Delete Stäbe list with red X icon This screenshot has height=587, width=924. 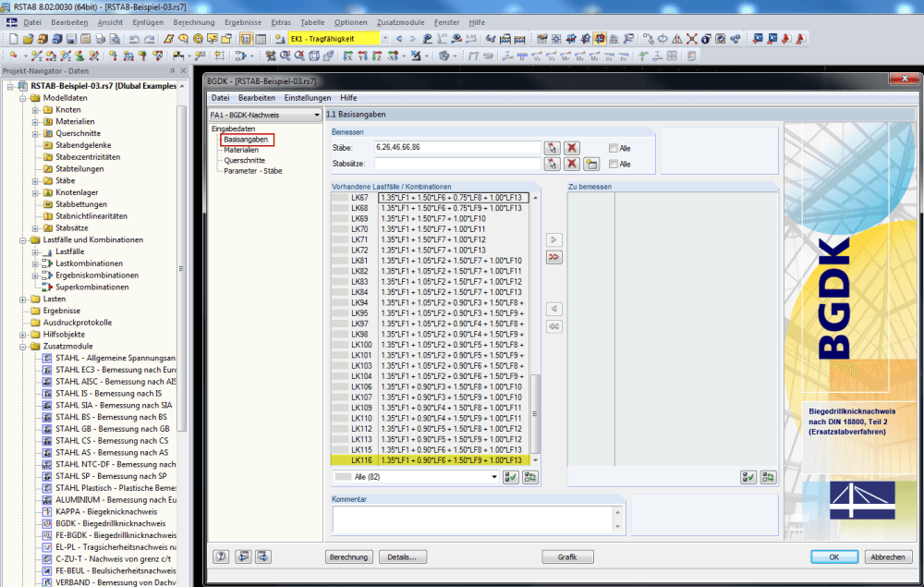tap(572, 148)
